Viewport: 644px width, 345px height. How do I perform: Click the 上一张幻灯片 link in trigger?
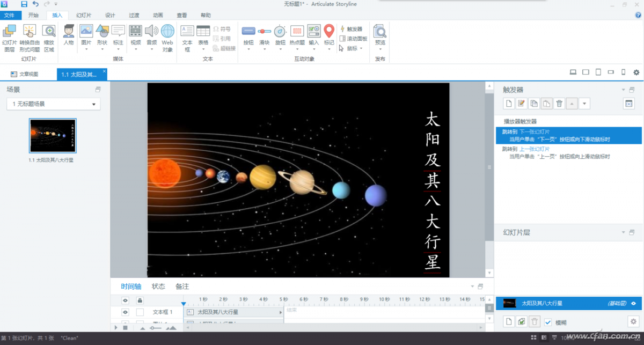535,149
